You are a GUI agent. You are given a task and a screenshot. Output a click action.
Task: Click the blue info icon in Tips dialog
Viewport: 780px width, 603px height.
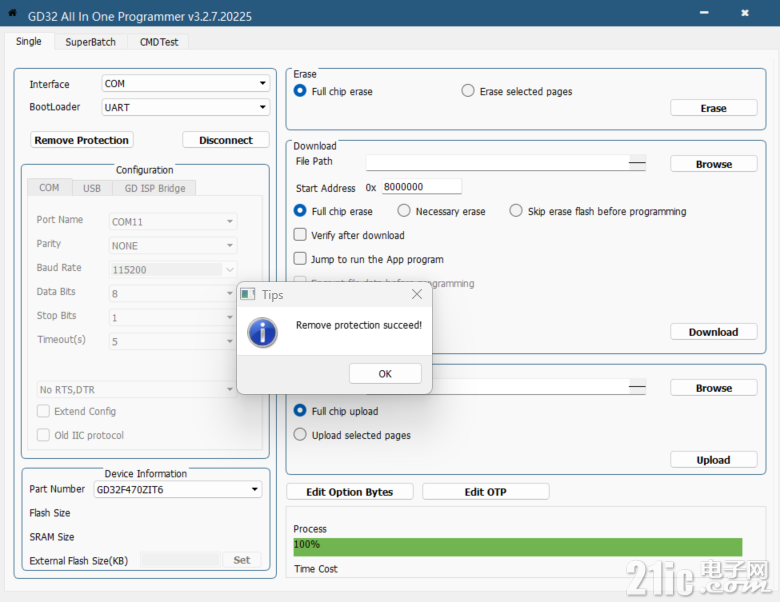coord(262,333)
